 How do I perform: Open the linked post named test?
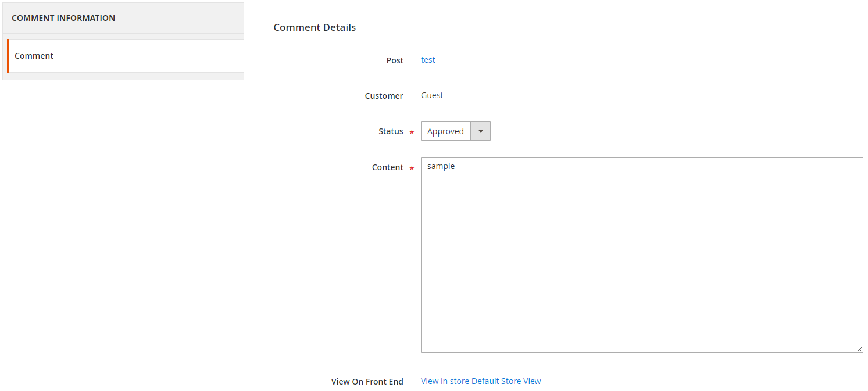(428, 60)
